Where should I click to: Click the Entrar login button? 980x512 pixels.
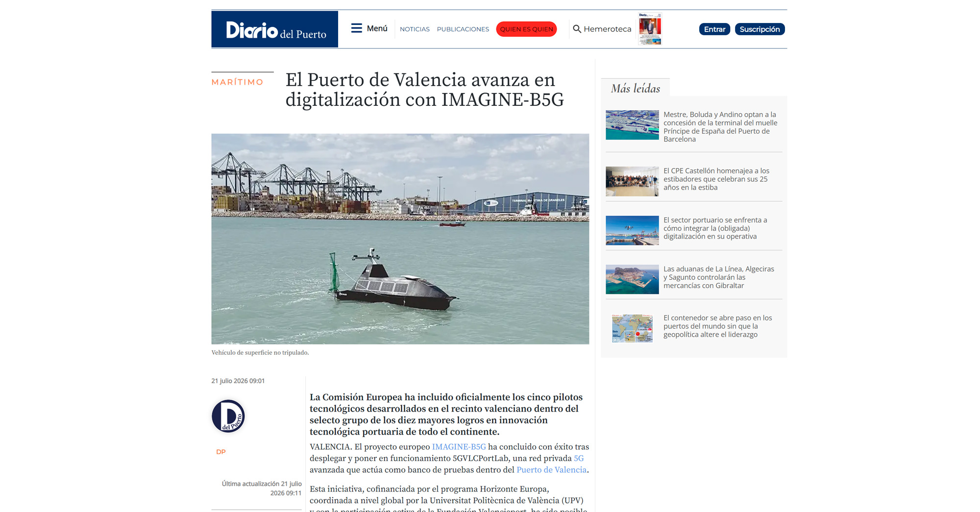click(714, 29)
